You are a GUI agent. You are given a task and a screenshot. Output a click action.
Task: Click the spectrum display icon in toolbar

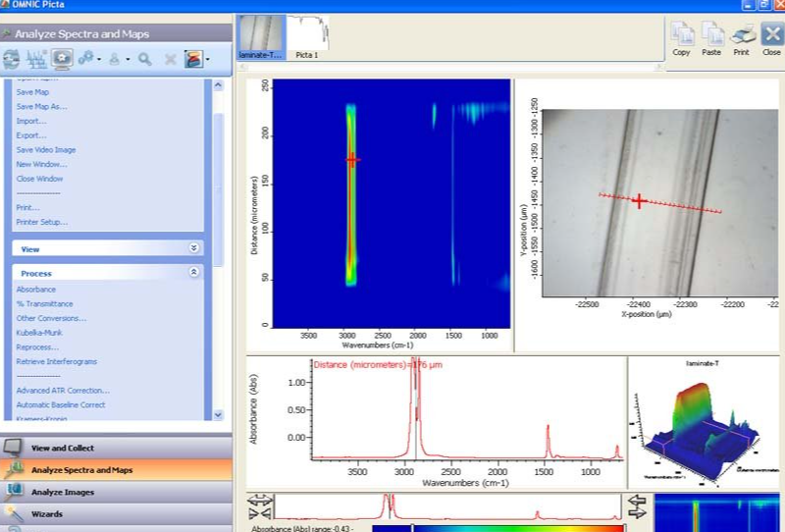tap(36, 60)
